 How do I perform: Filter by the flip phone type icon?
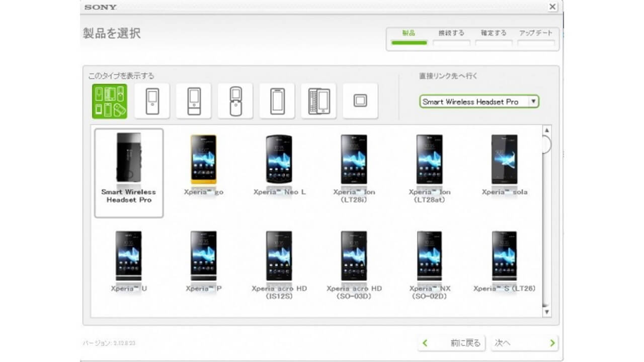click(235, 101)
